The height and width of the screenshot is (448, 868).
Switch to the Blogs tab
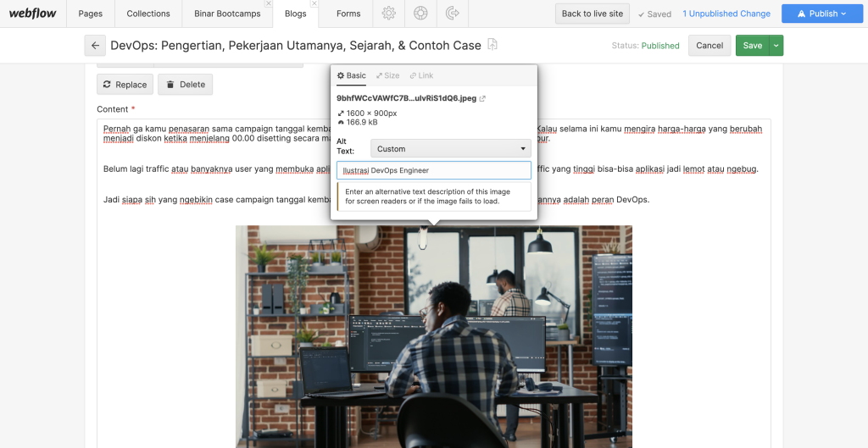pos(296,14)
